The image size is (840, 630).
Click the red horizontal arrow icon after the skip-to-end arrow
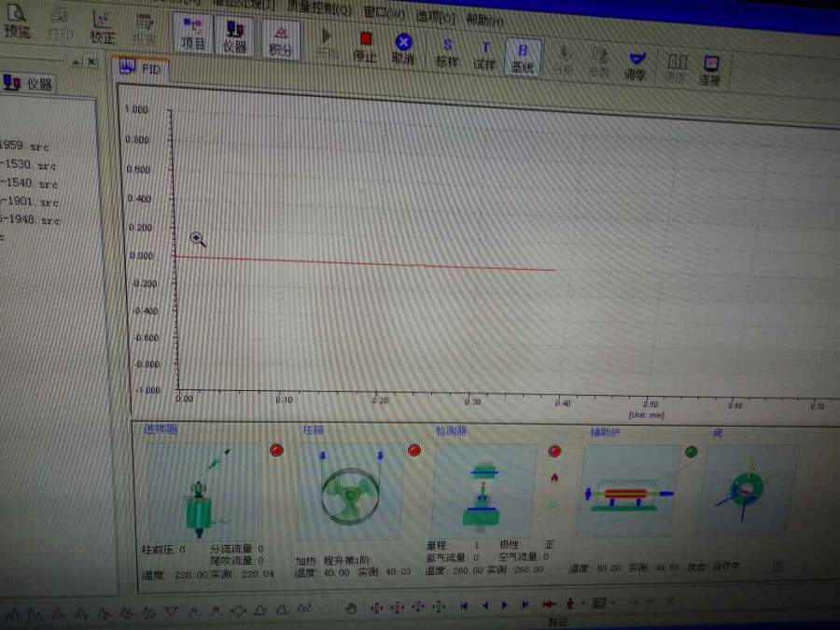(549, 604)
